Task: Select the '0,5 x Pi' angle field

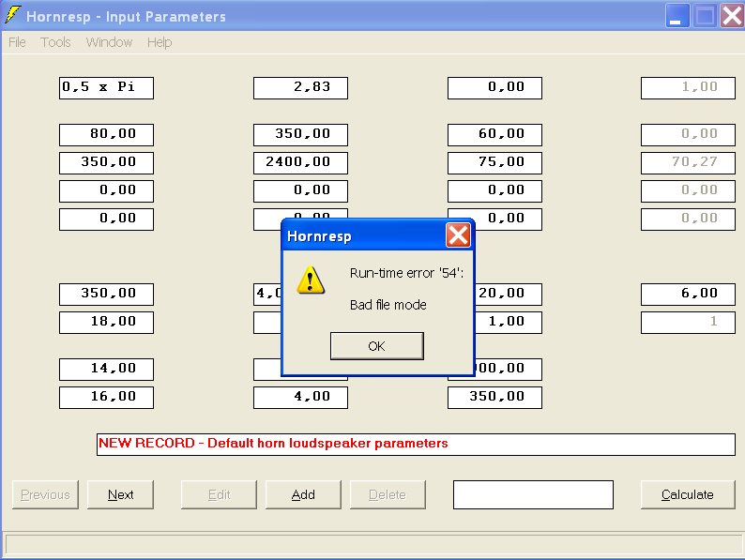Action: 106,88
